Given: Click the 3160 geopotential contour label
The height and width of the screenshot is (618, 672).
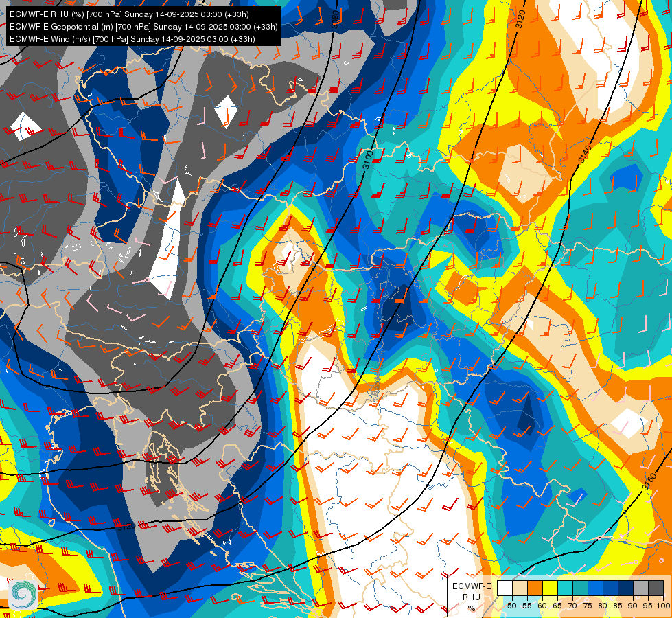Looking at the screenshot, I should 649,482.
